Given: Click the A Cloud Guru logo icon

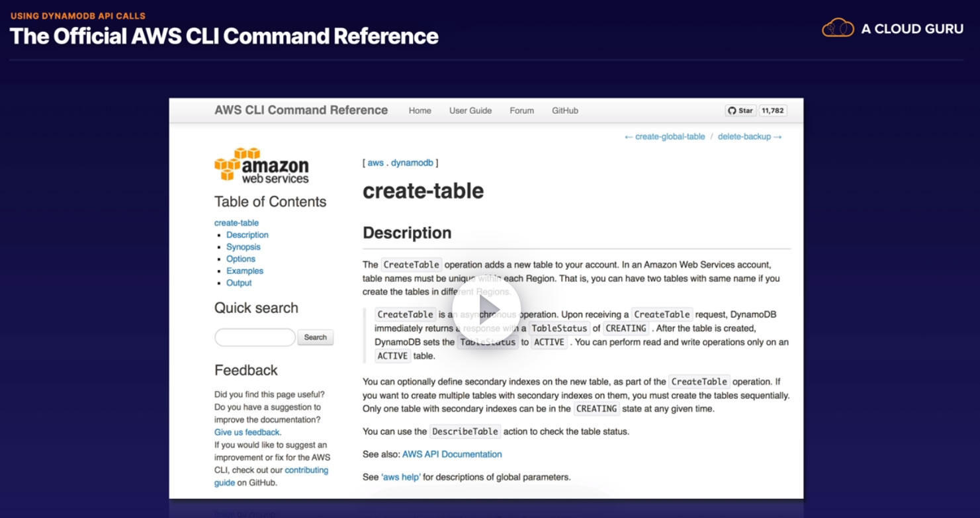Looking at the screenshot, I should click(x=838, y=28).
